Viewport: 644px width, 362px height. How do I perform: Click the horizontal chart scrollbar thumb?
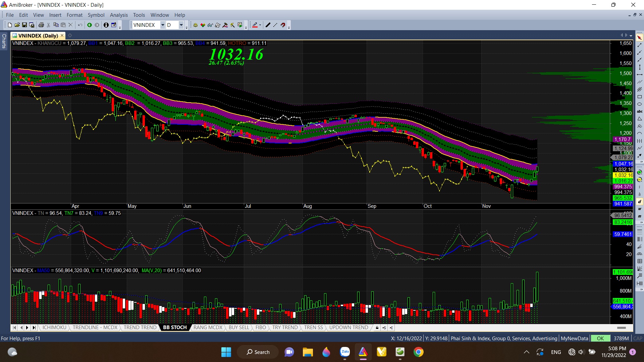pos(621,327)
